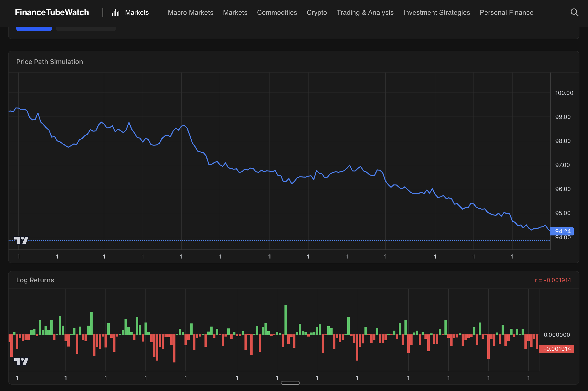This screenshot has height=391, width=588.
Task: Click the Log Returns title
Action: [x=35, y=280]
